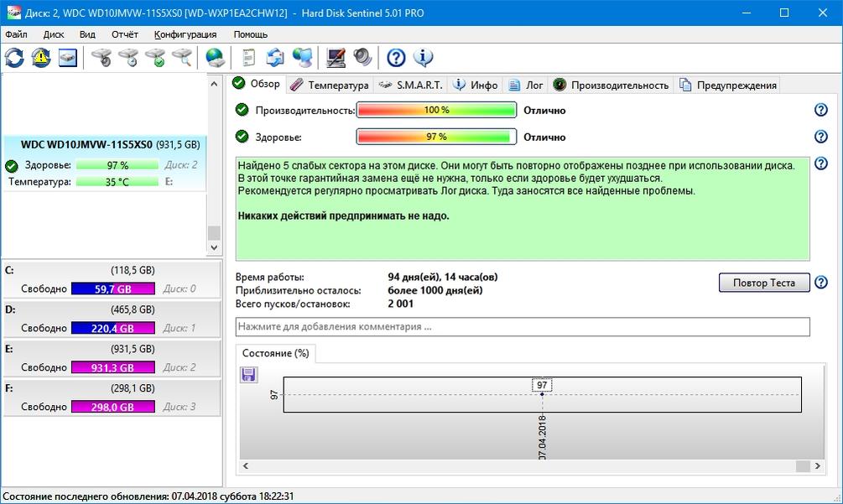Click the "94 дня(ей), 14 часа(ов)" value
843x504 pixels.
[x=442, y=278]
